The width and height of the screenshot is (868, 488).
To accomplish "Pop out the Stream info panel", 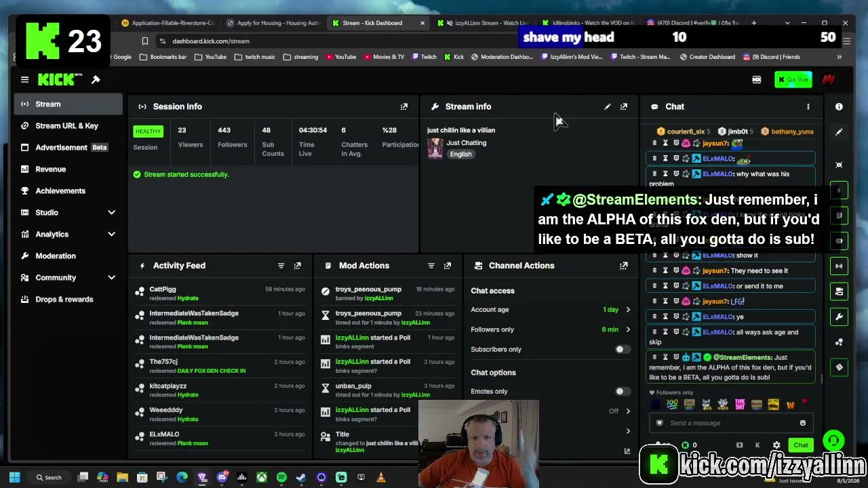I will pyautogui.click(x=624, y=106).
